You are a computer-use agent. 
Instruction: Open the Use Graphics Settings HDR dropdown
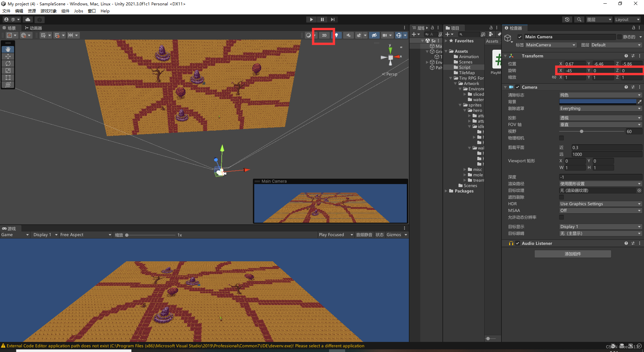coord(600,204)
